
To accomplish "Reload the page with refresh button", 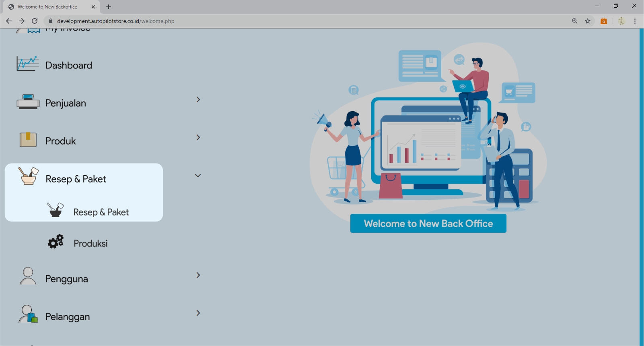I will click(x=35, y=21).
